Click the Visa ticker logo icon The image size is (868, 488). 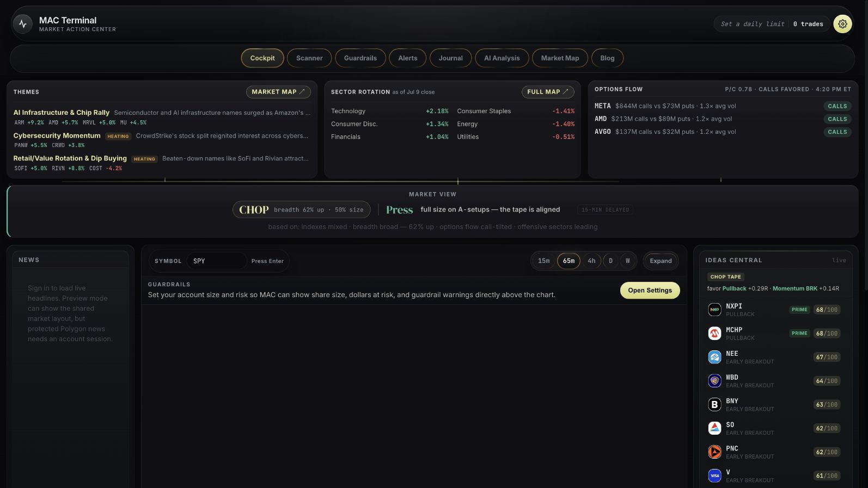pyautogui.click(x=714, y=475)
